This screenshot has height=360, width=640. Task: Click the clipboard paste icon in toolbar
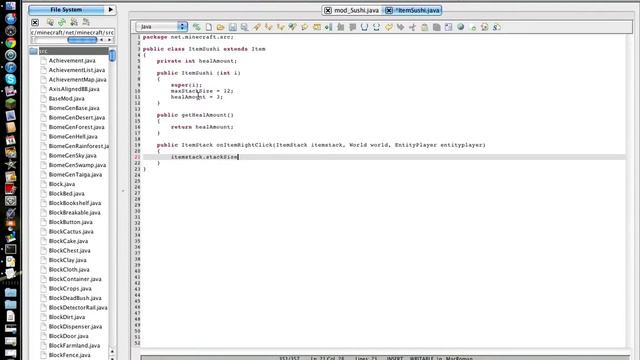point(424,27)
